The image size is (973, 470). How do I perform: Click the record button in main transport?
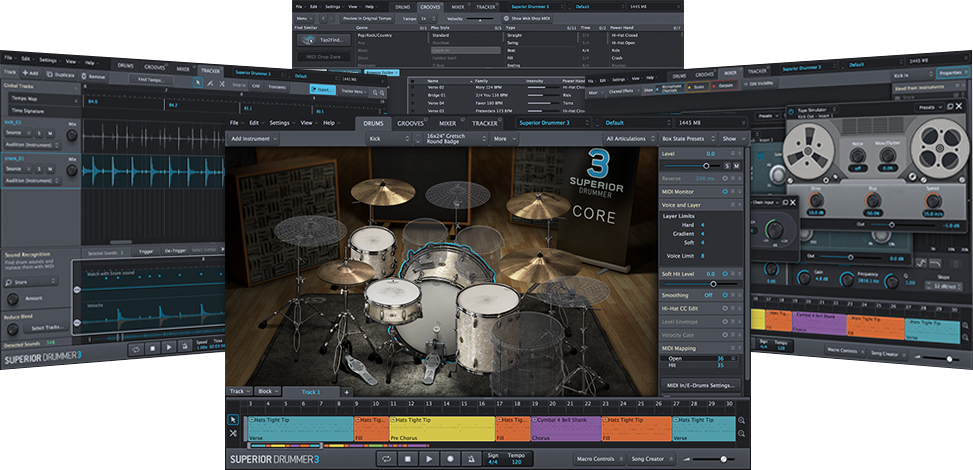click(x=451, y=459)
